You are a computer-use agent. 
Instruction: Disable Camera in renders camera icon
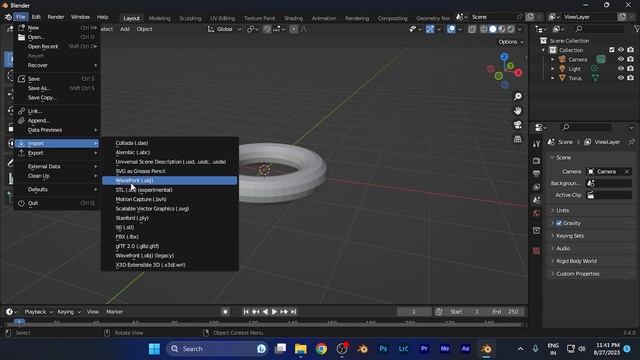631,59
